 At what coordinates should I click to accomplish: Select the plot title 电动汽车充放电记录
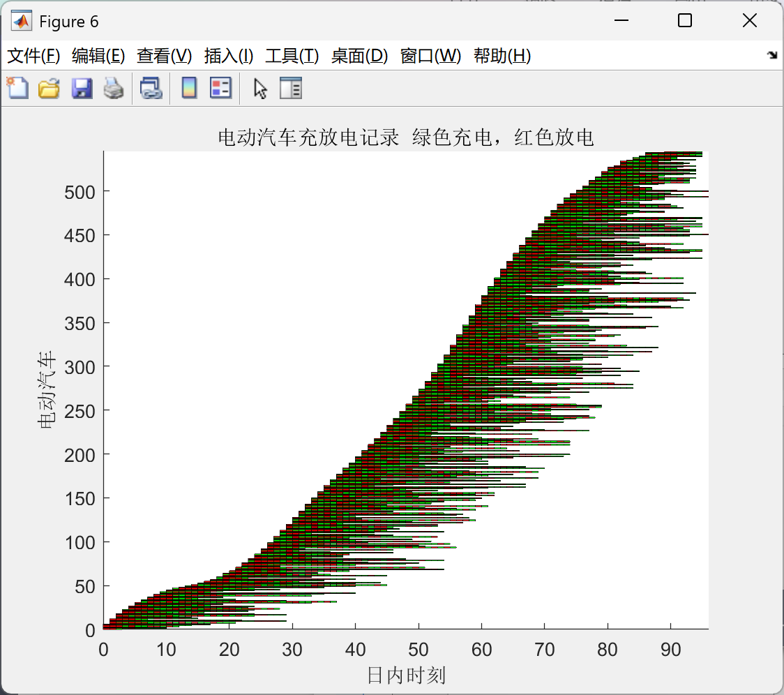(x=308, y=137)
